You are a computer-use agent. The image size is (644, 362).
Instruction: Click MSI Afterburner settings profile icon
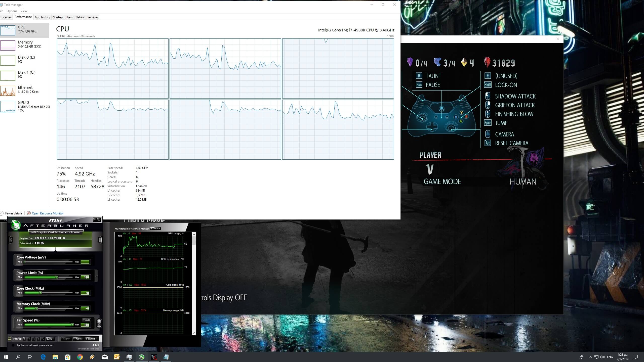pyautogui.click(x=91, y=339)
